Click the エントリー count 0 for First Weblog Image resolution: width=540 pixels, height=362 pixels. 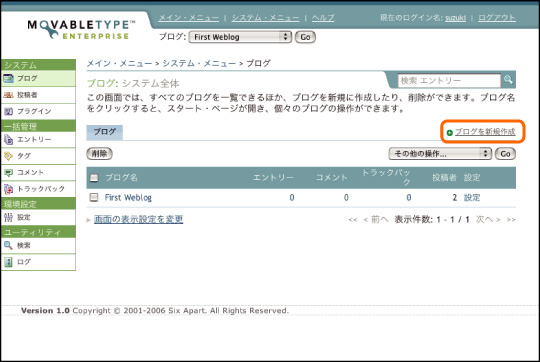click(292, 198)
